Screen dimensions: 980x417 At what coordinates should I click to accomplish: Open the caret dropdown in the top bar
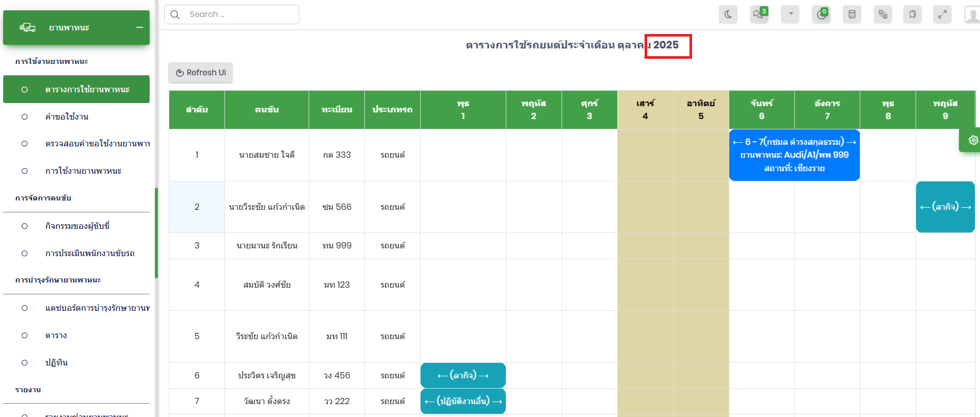[x=790, y=14]
